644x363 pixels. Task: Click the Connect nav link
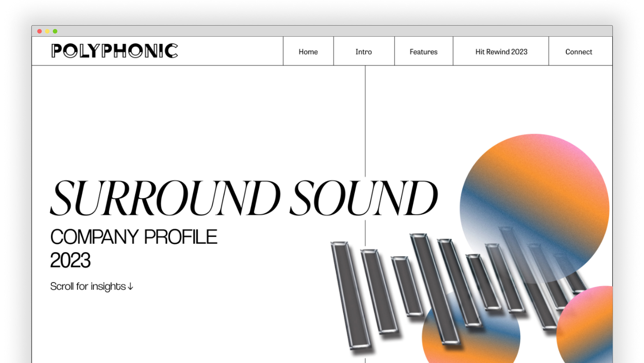[579, 52]
